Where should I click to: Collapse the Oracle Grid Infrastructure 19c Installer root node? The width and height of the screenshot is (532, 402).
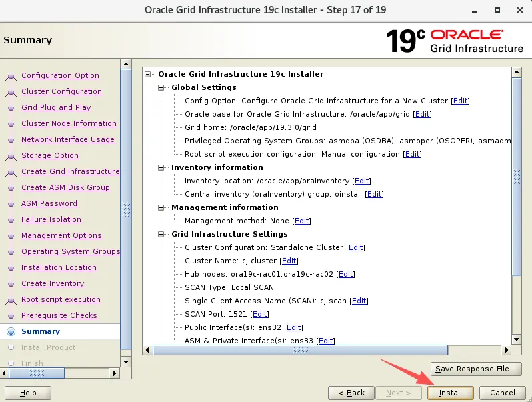pyautogui.click(x=147, y=74)
